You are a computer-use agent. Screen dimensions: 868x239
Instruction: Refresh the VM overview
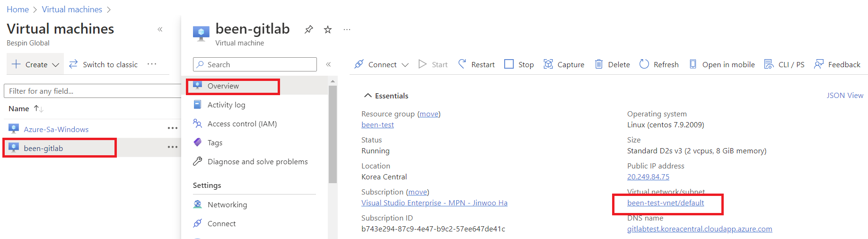tap(659, 64)
